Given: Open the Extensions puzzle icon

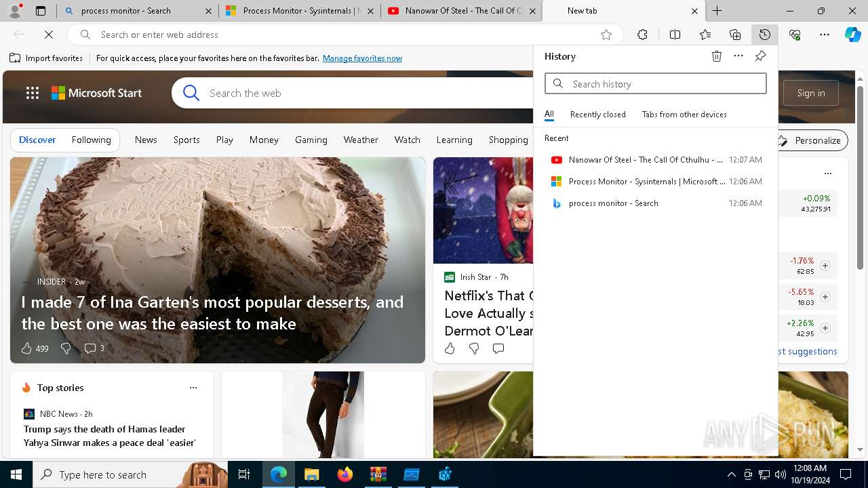Looking at the screenshot, I should (642, 35).
